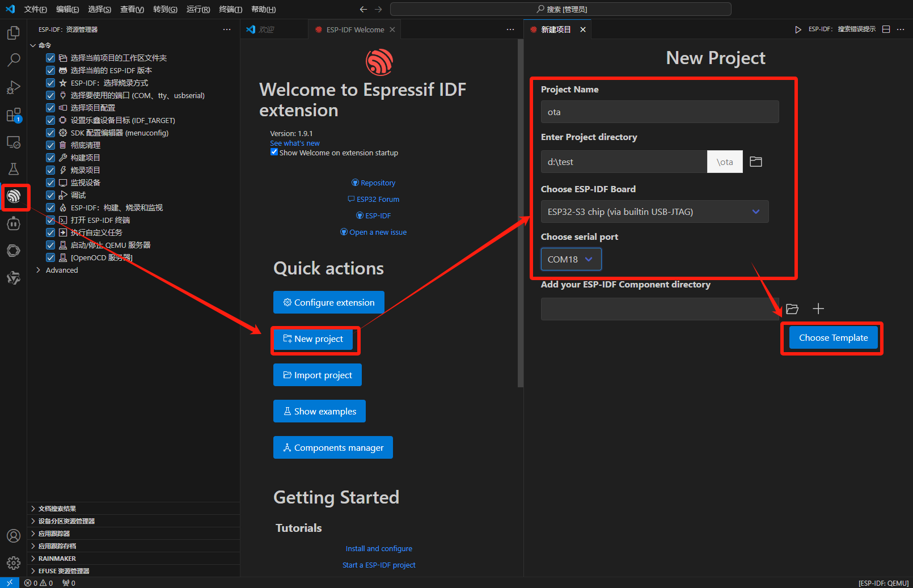Screen dimensions: 913x588
Task: Open Run and Debug view
Action: click(x=14, y=87)
